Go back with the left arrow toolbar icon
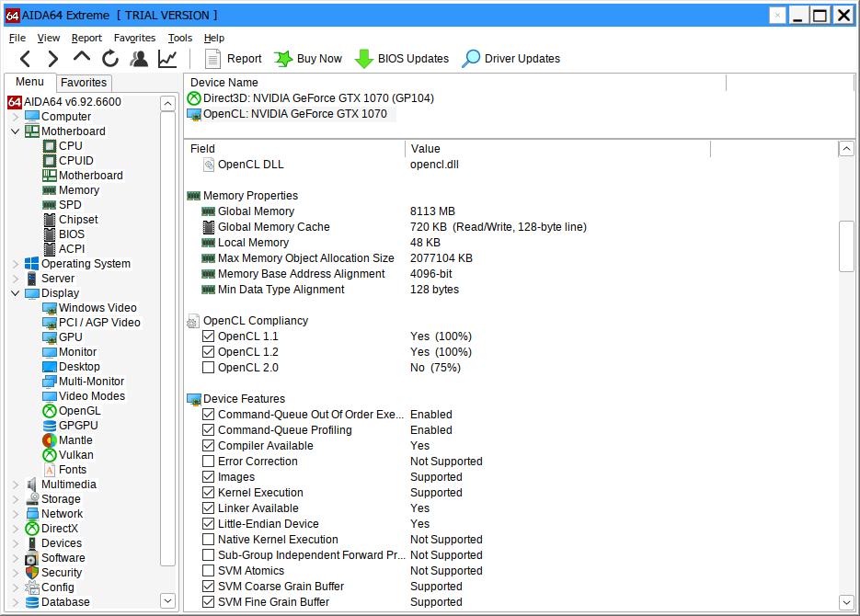 tap(25, 59)
